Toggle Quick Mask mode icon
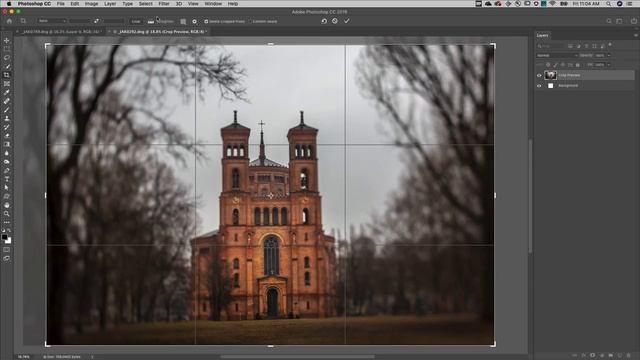This screenshot has height=360, width=640. tap(7, 249)
